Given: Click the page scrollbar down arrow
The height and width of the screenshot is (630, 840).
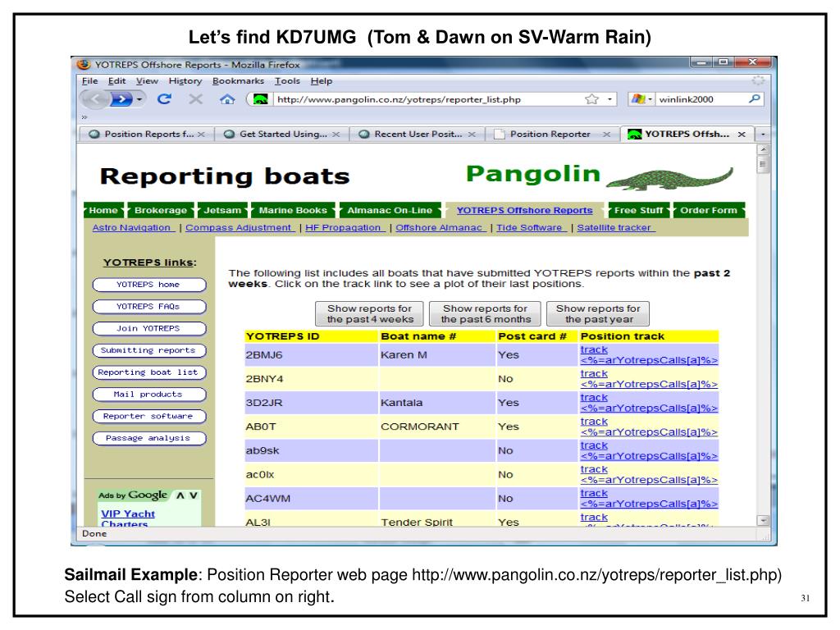Looking at the screenshot, I should tap(763, 520).
